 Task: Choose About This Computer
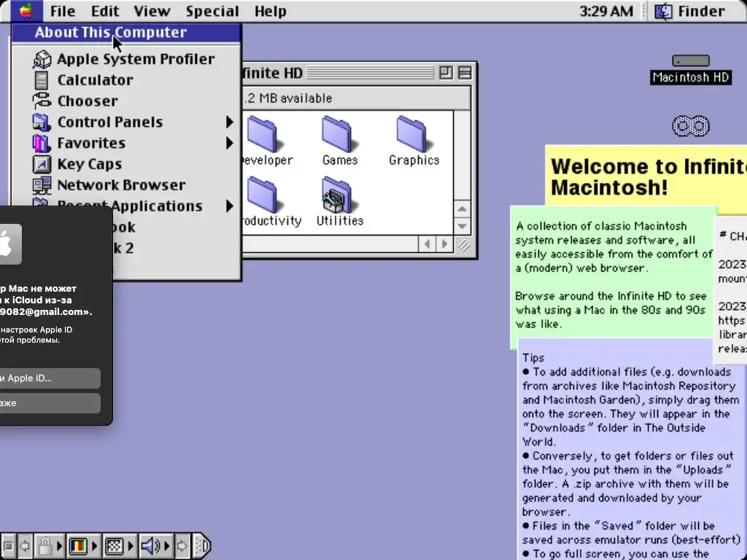coord(125,32)
